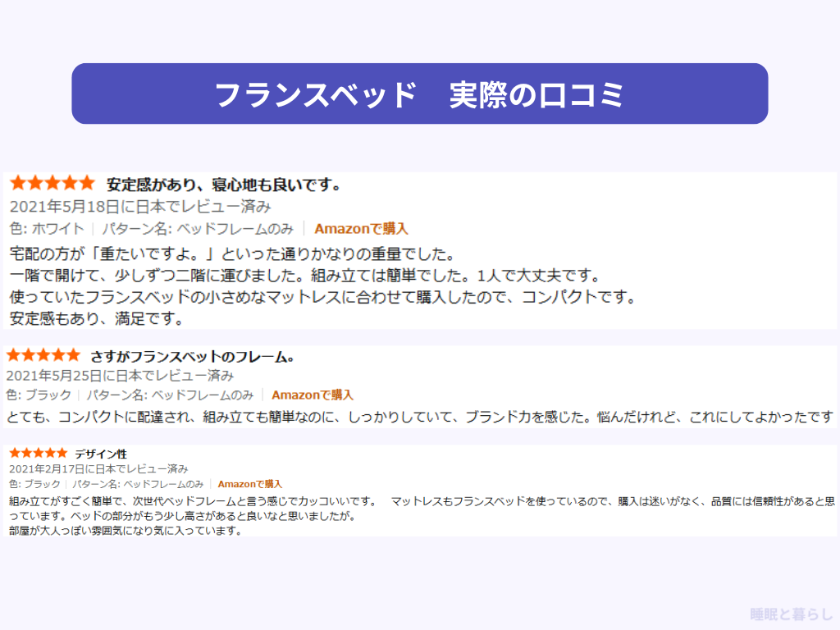Click line っています。ベッドの部分がもう少し高さ

click(183, 517)
